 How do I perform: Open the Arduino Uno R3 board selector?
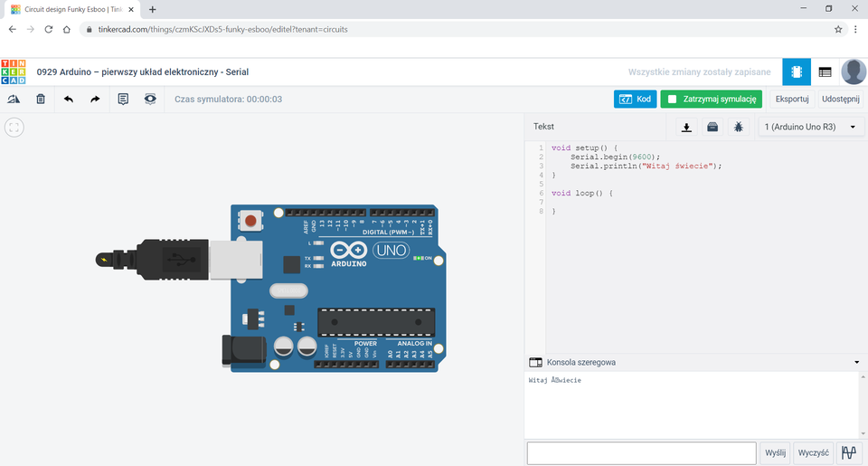pyautogui.click(x=810, y=127)
